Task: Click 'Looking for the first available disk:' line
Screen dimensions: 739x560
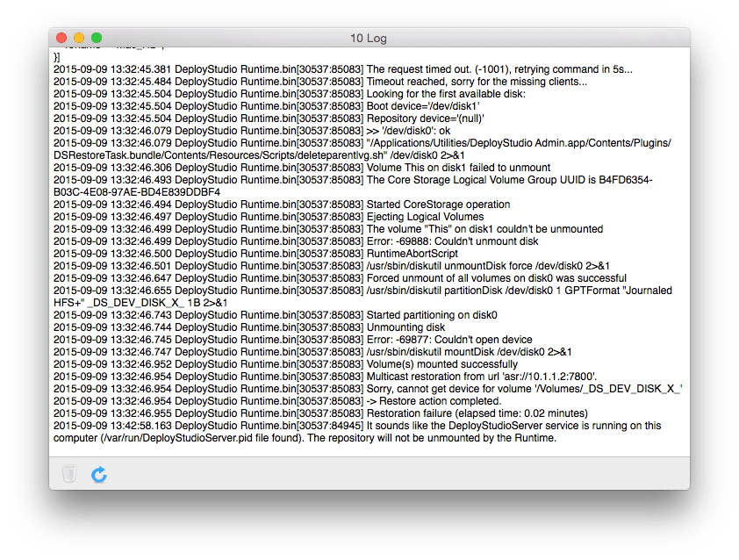Action: [x=290, y=94]
